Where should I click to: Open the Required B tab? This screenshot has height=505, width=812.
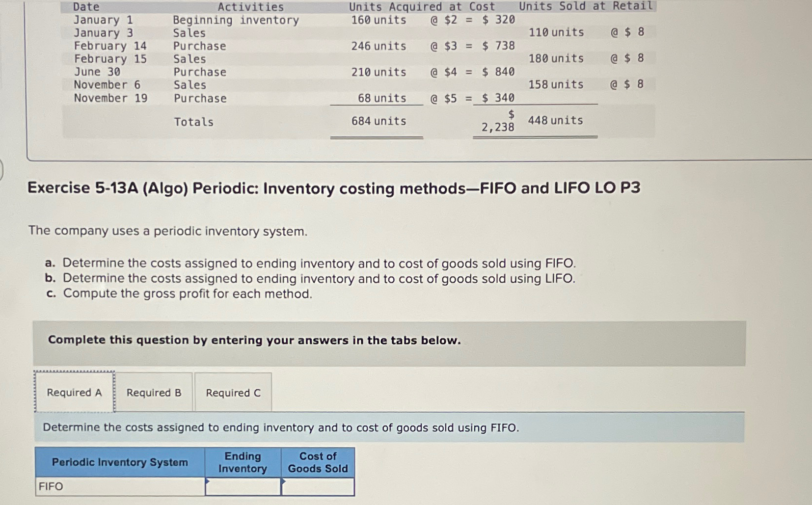coord(153,392)
